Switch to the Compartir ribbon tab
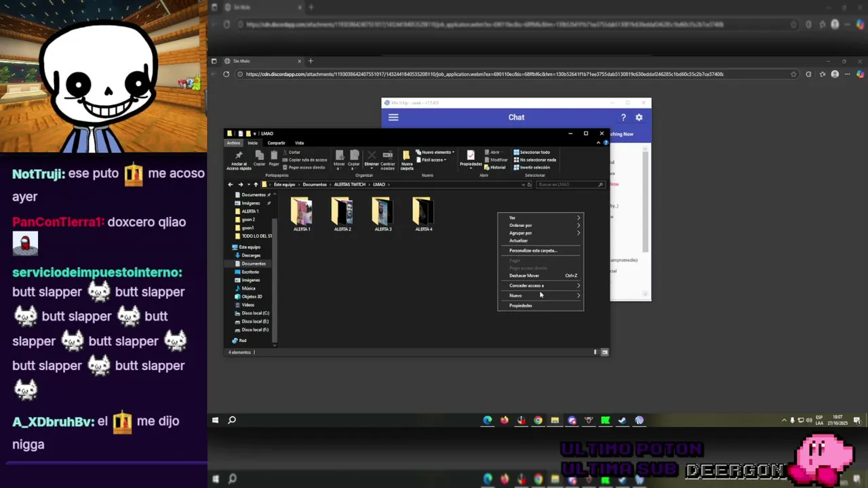This screenshot has width=868, height=488. tap(276, 143)
